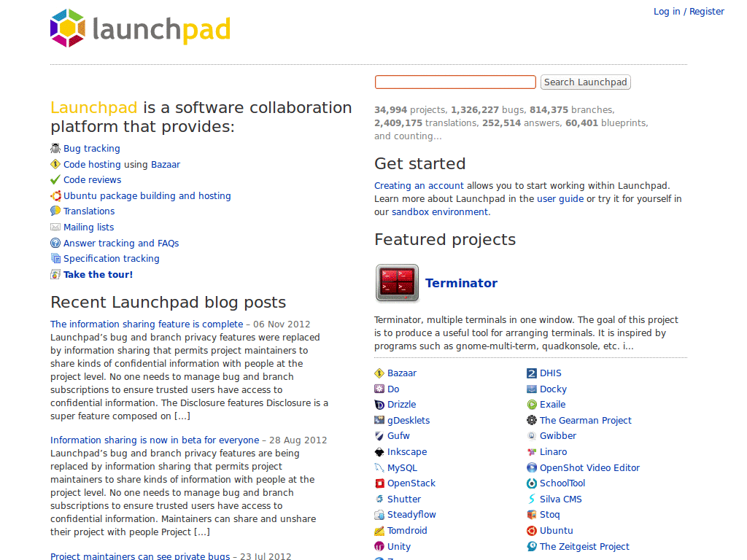Click the document icon beside Specification tracking

[55, 259]
